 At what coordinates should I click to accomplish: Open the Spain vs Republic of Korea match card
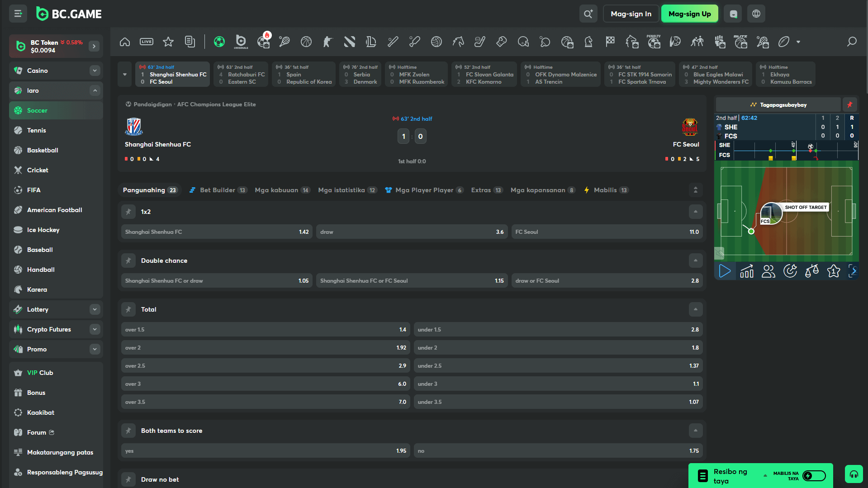click(x=304, y=74)
